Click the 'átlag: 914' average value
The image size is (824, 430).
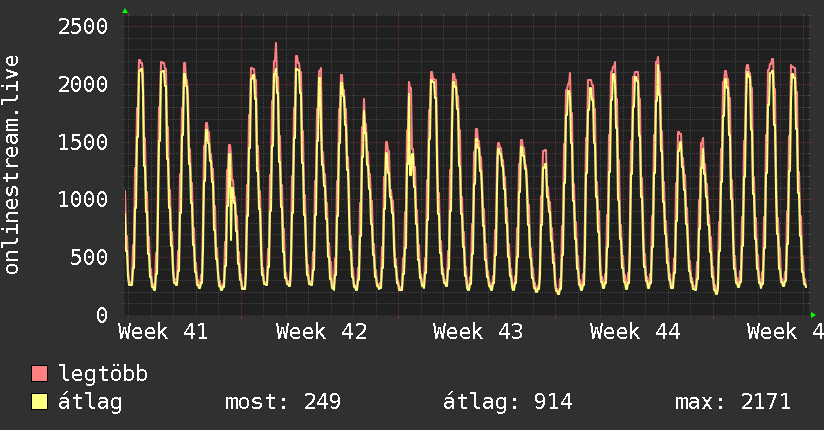pyautogui.click(x=508, y=402)
